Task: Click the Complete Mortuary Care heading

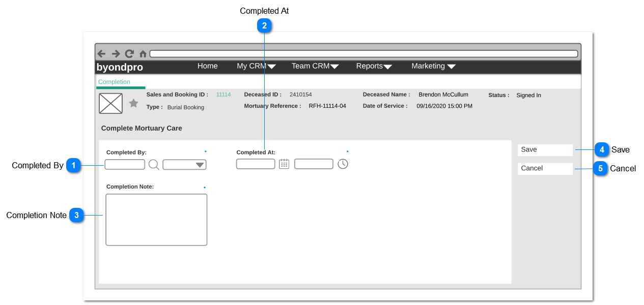Action: point(142,128)
